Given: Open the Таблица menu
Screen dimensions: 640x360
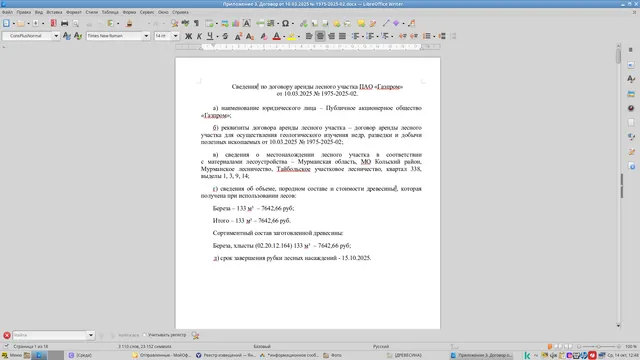Looking at the screenshot, I should pyautogui.click(x=110, y=12).
